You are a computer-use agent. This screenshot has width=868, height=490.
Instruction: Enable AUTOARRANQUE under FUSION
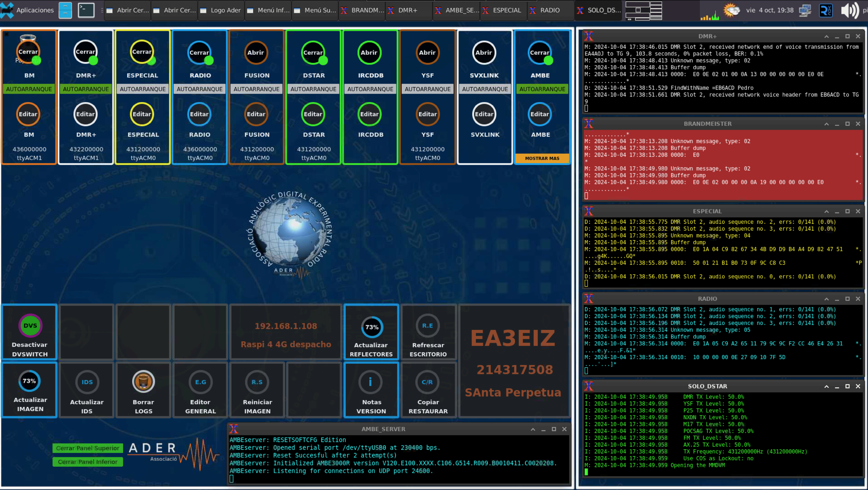(x=256, y=89)
